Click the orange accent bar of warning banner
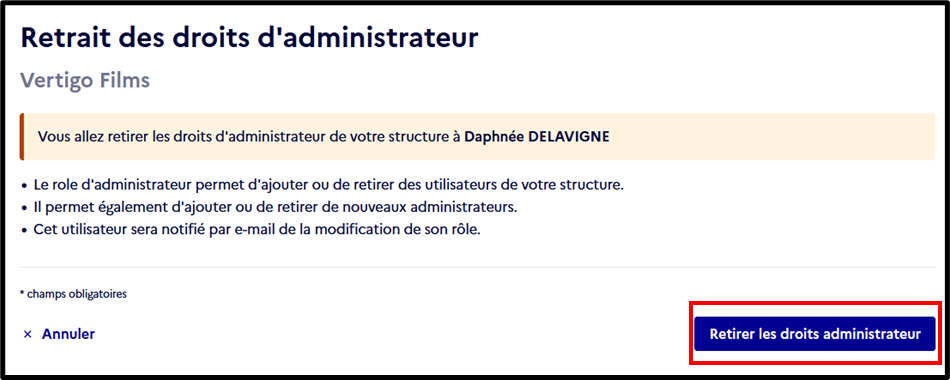The width and height of the screenshot is (950, 380). point(22,137)
